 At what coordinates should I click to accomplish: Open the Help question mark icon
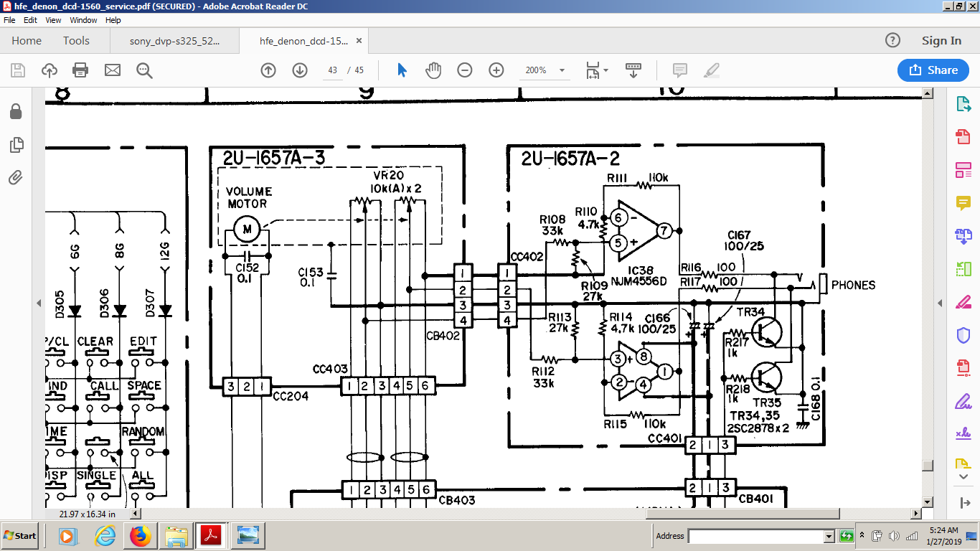[x=892, y=41]
